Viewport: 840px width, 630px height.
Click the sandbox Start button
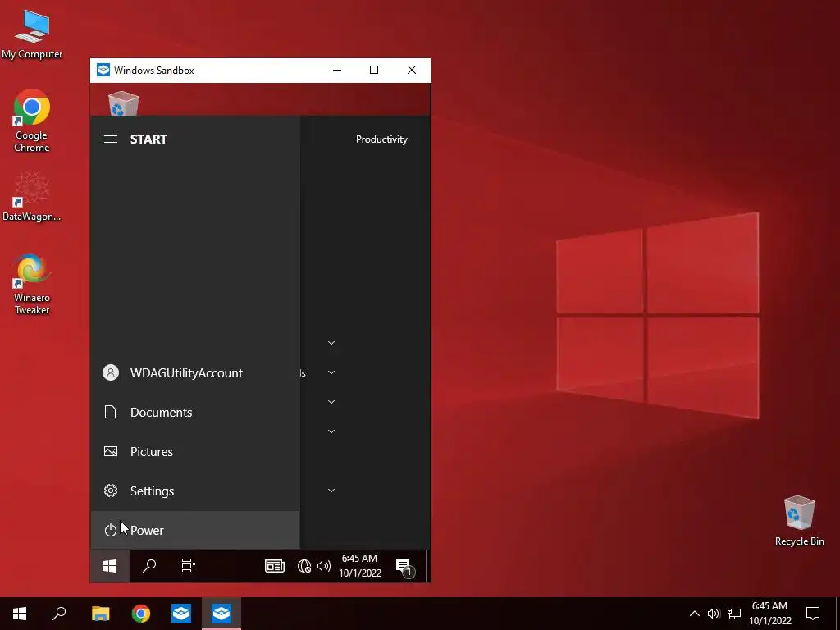click(x=110, y=566)
